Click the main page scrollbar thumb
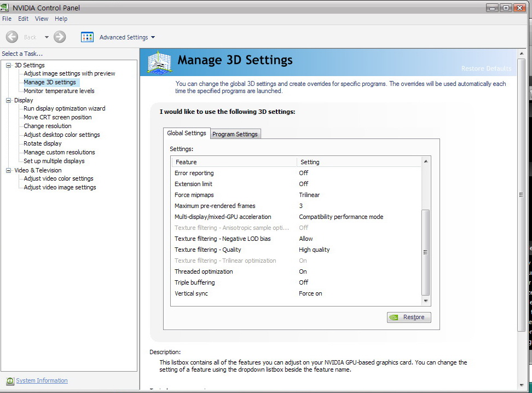Image resolution: width=532 pixels, height=393 pixels. [x=521, y=195]
